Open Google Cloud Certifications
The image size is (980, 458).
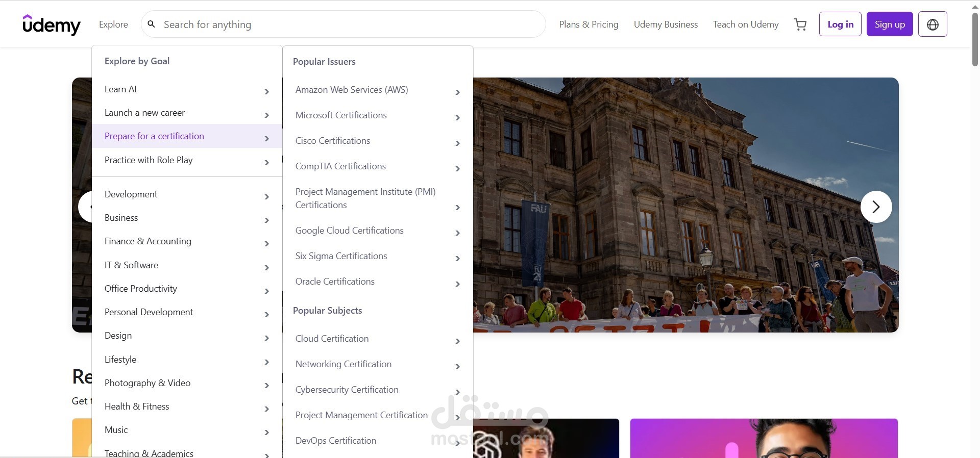(x=378, y=231)
